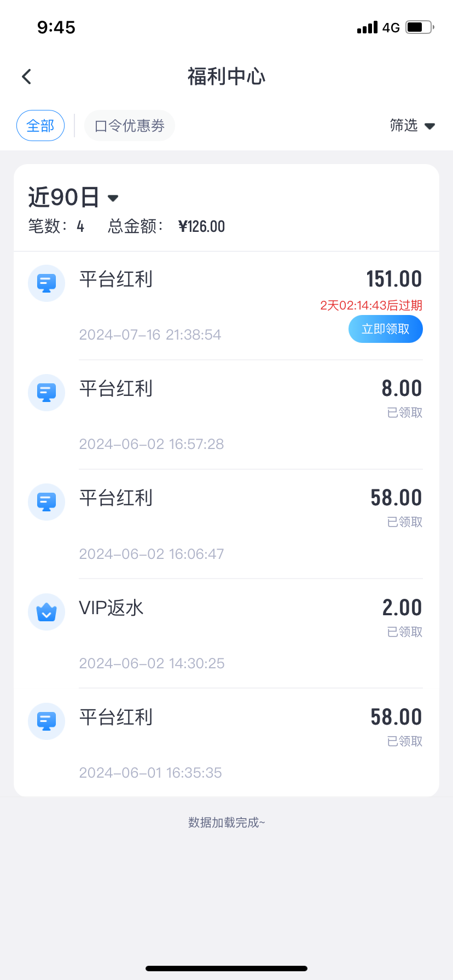This screenshot has height=980, width=453.
Task: Tap 已领取 status on 8.00 entry
Action: point(405,413)
